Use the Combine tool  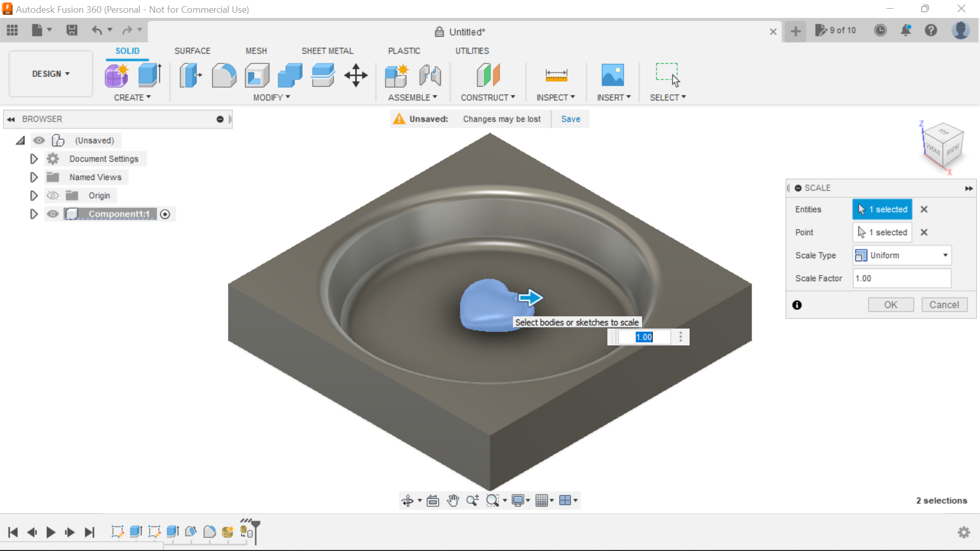[x=290, y=75]
